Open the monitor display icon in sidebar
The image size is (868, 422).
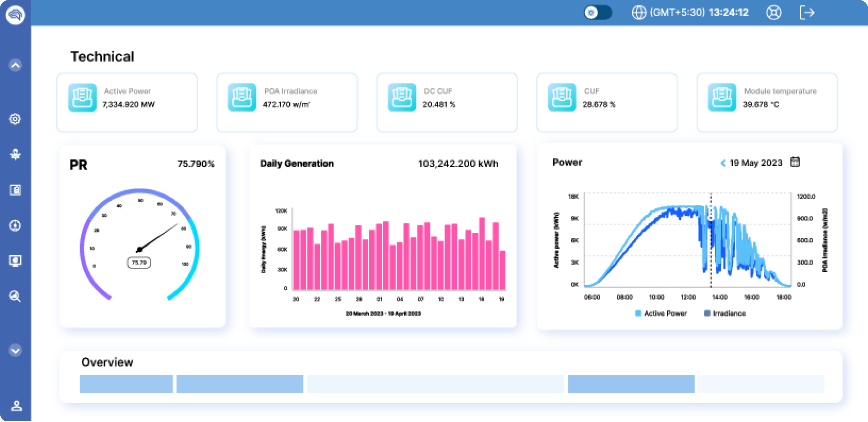pyautogui.click(x=15, y=261)
